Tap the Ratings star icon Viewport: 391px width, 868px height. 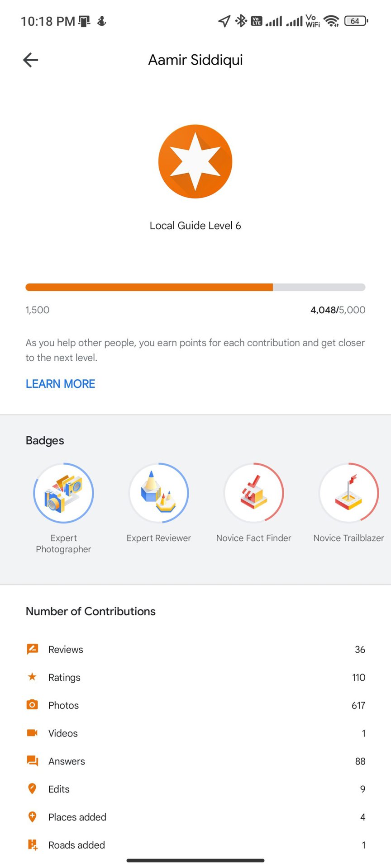(x=32, y=677)
